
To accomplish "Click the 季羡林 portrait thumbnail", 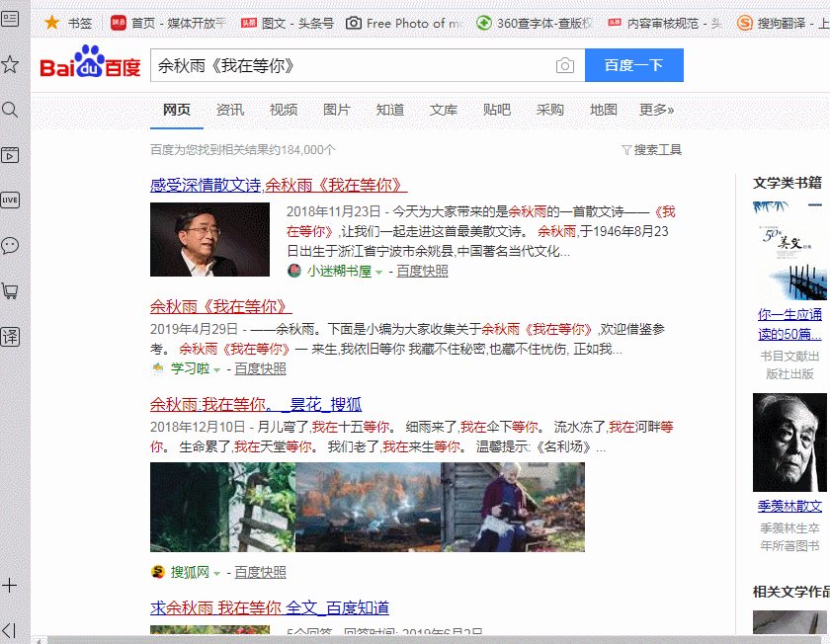I will coord(789,443).
